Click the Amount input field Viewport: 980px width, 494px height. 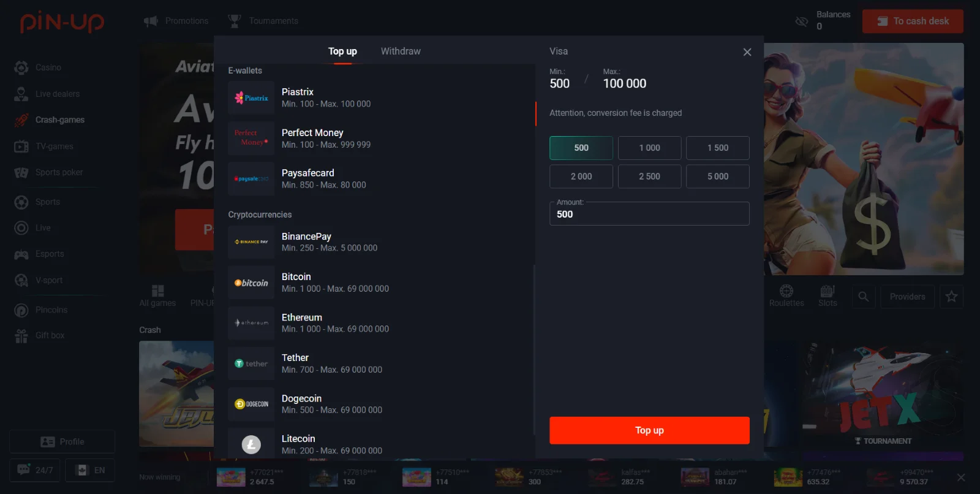(x=649, y=215)
